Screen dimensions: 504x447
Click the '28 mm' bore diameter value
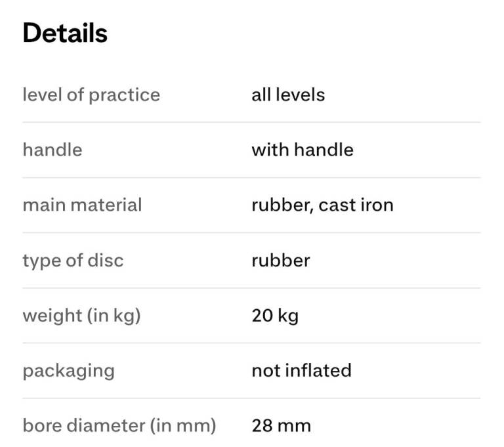[281, 425]
